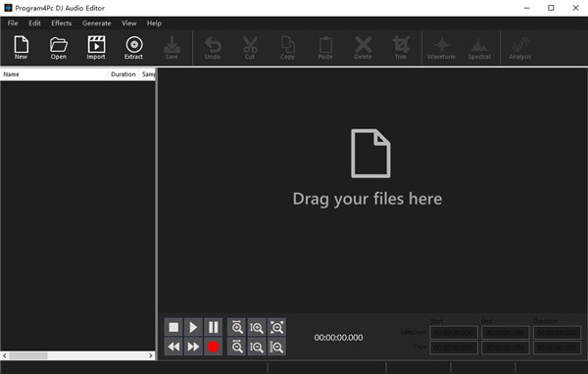Image resolution: width=588 pixels, height=374 pixels.
Task: Open an audio file via Open icon
Action: 59,47
